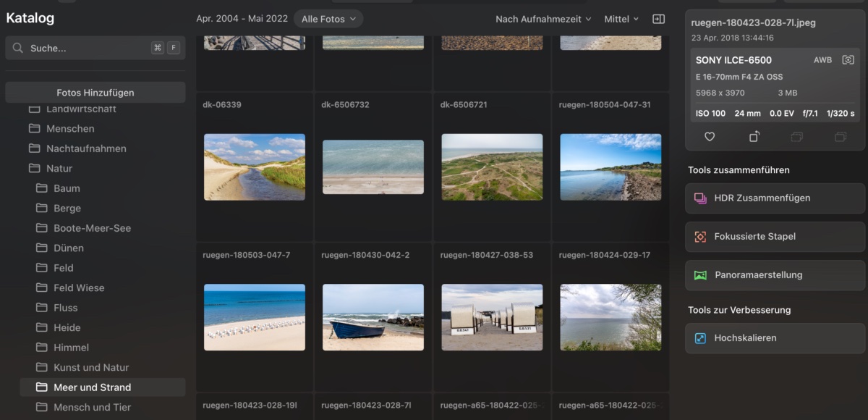This screenshot has width=868, height=420.
Task: Change the thumbnail size via Mittel dropdown
Action: pos(621,19)
